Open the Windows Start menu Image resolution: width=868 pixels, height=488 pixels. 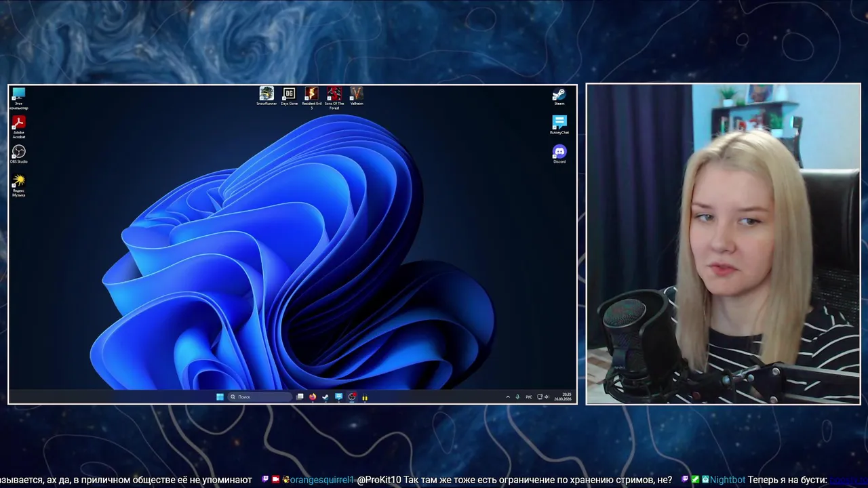[220, 397]
